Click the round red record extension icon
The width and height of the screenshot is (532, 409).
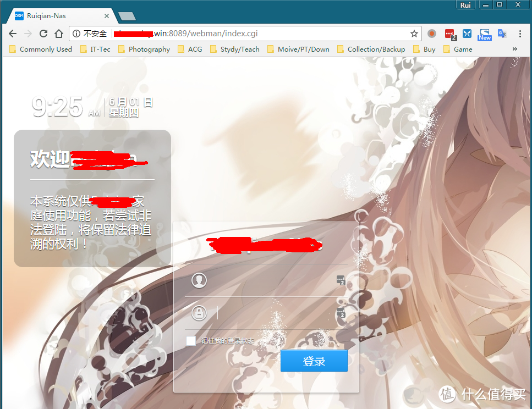(x=431, y=34)
